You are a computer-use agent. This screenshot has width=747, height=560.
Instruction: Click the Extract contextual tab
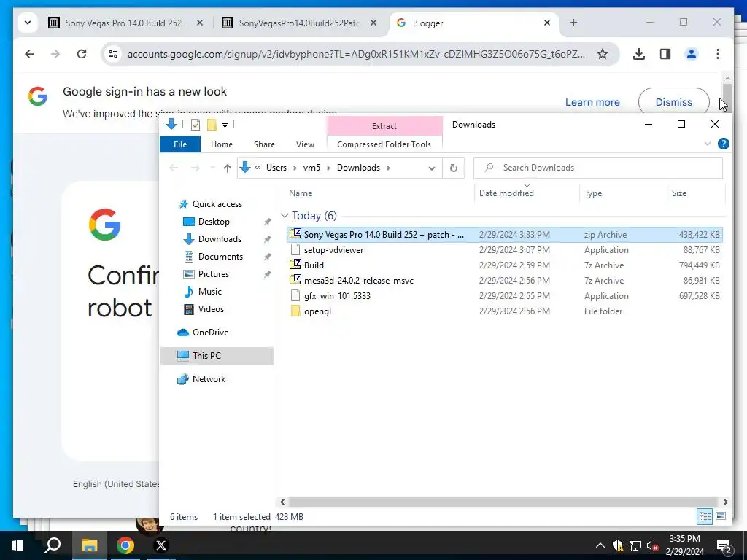(x=384, y=125)
